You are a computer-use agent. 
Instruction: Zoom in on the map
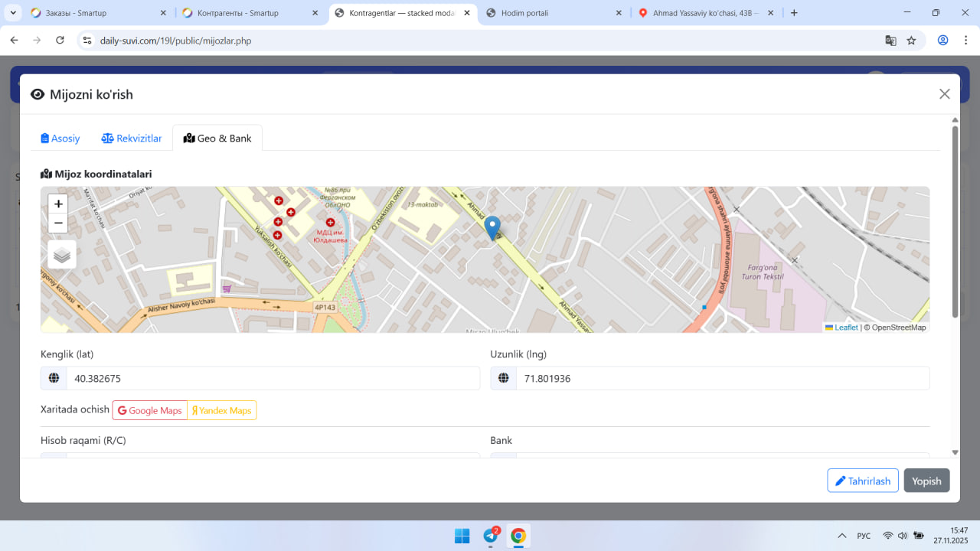tap(58, 204)
